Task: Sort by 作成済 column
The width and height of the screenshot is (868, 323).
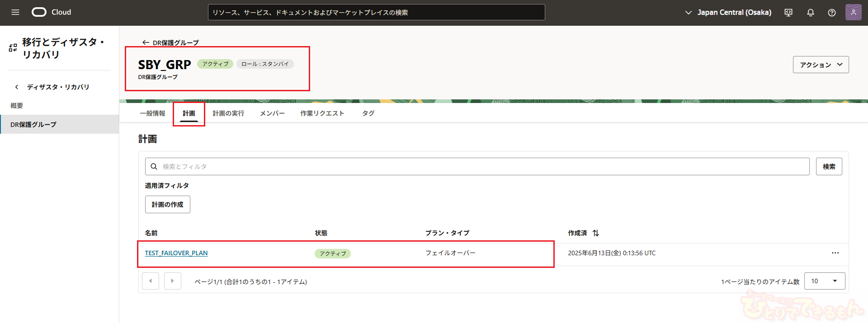Action: click(x=596, y=233)
